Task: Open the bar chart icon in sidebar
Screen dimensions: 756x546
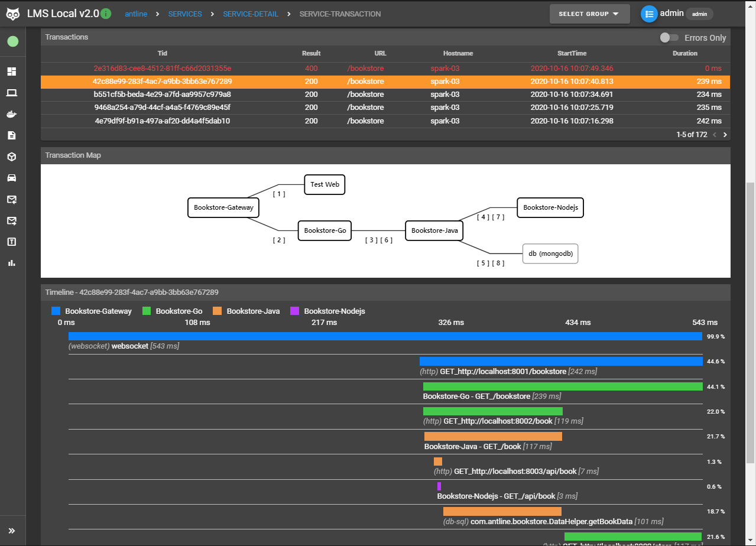Action: click(12, 263)
